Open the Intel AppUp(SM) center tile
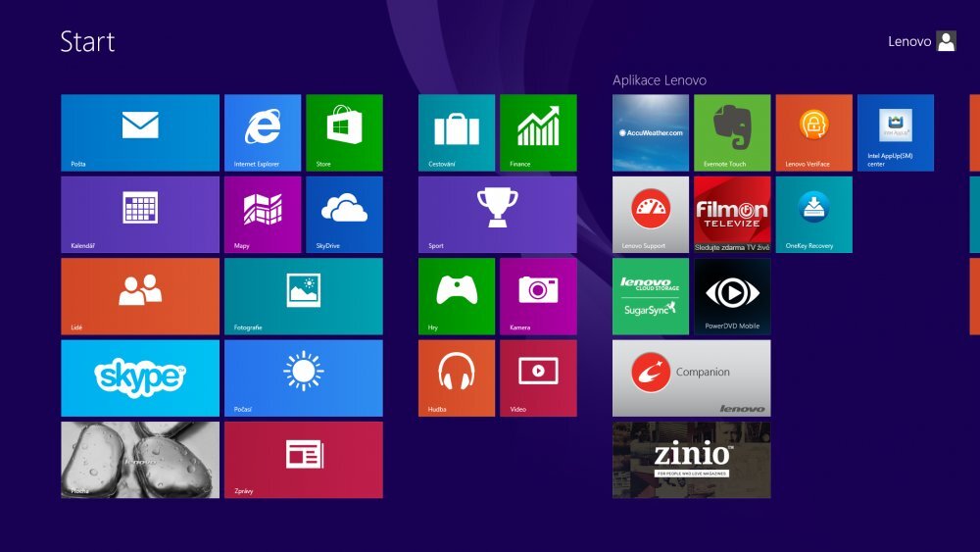Viewport: 980px width, 552px height. tap(896, 132)
